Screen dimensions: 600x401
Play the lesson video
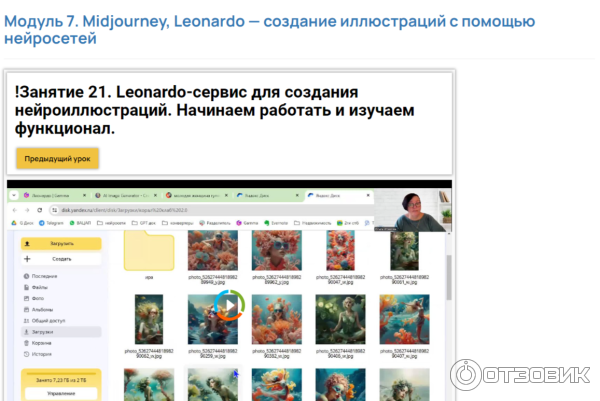[229, 305]
